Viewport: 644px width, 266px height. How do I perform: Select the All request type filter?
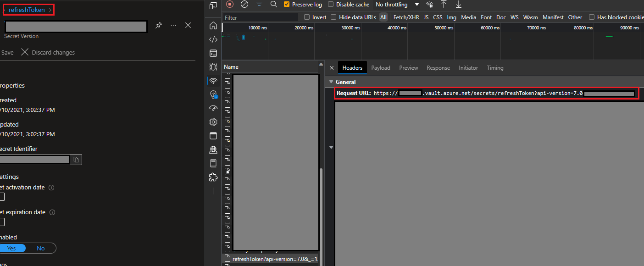click(x=383, y=17)
